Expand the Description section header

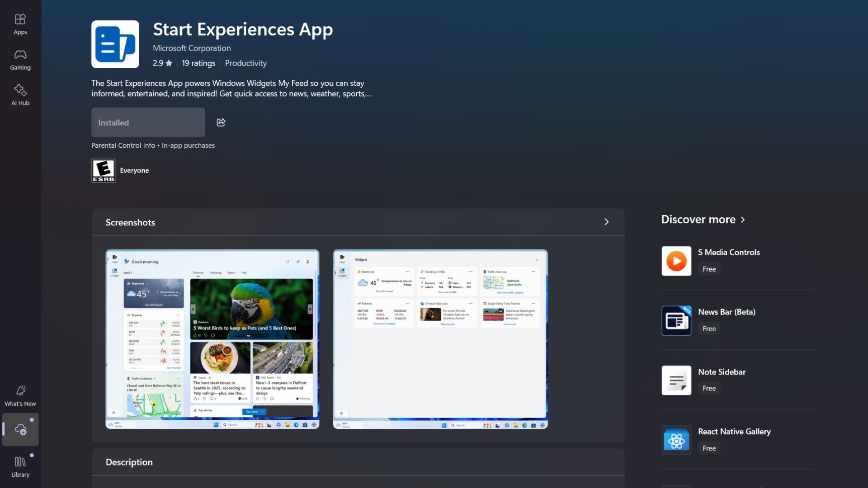pyautogui.click(x=129, y=462)
